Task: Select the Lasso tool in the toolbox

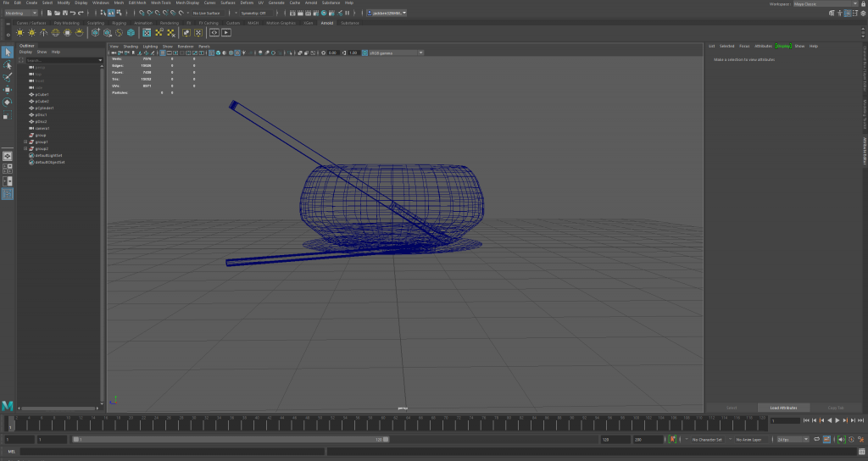Action: coord(8,64)
